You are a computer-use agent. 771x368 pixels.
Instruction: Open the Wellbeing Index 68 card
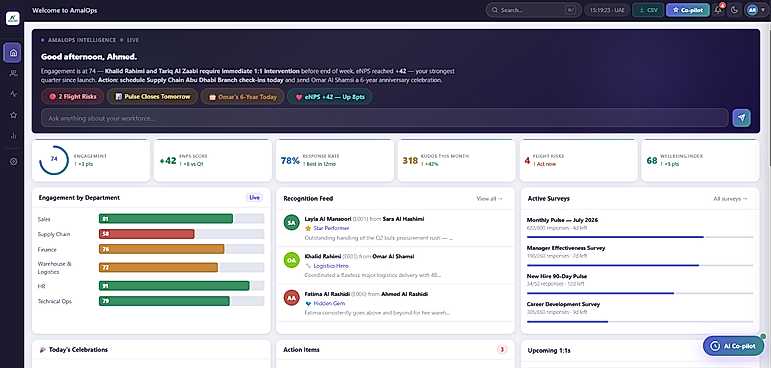[700, 160]
